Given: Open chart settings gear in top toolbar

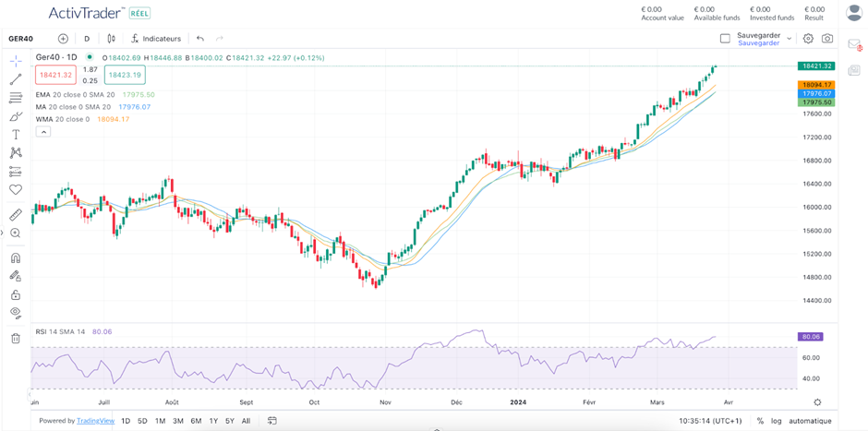Looking at the screenshot, I should pyautogui.click(x=808, y=39).
